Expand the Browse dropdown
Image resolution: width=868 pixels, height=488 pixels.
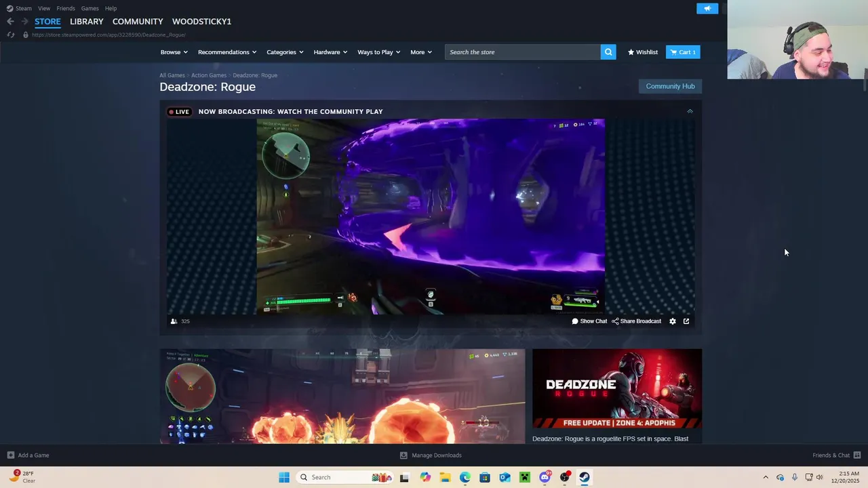(x=174, y=52)
